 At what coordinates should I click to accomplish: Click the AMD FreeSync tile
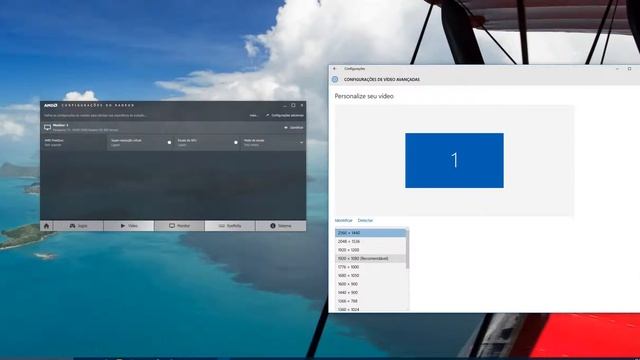(73, 142)
